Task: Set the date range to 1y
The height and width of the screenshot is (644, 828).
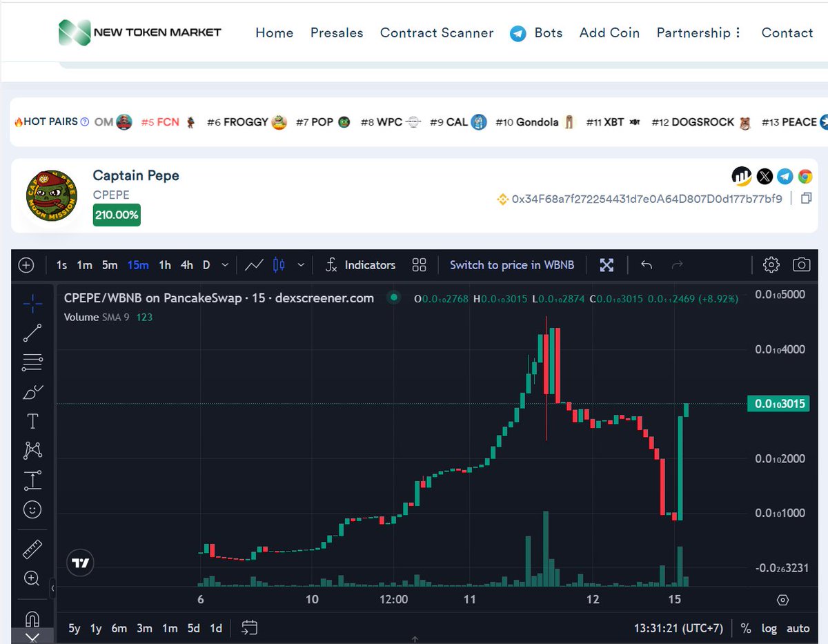Action: click(96, 628)
